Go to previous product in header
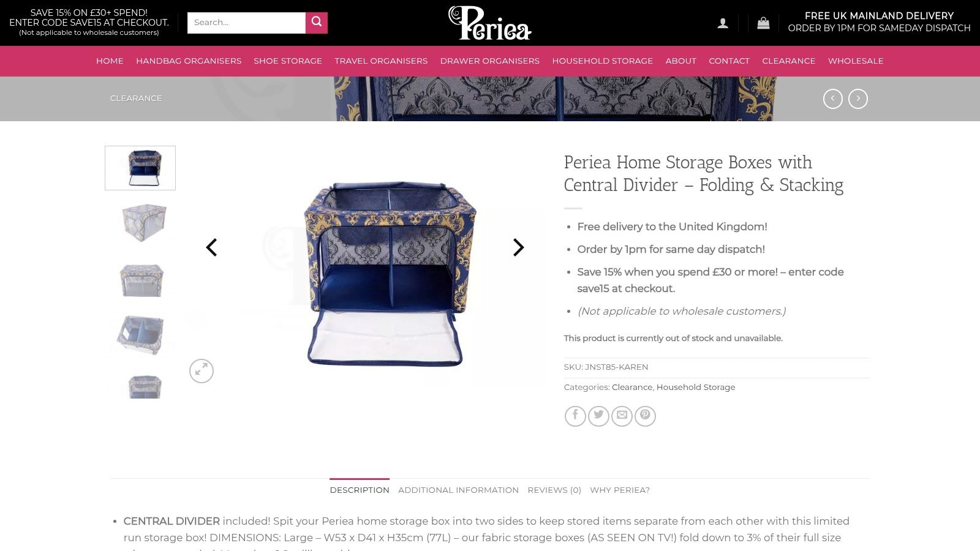Image resolution: width=980 pixels, height=551 pixels. [x=832, y=99]
